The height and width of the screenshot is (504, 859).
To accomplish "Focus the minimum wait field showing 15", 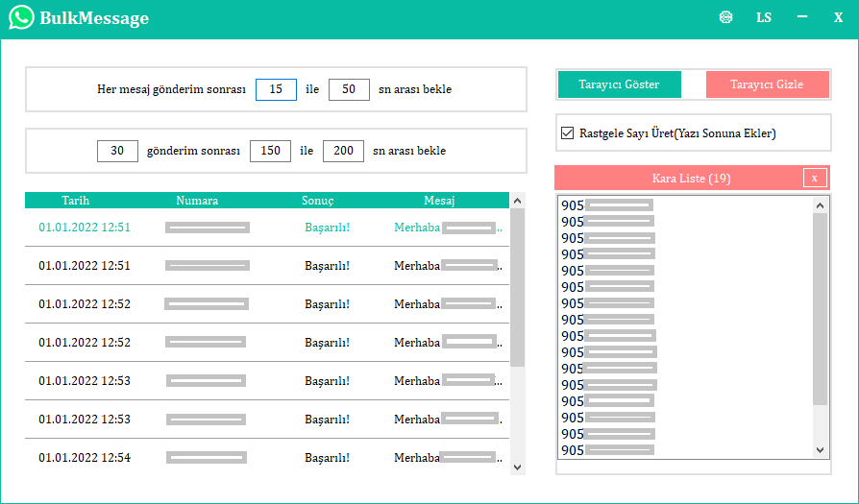I will tap(276, 89).
